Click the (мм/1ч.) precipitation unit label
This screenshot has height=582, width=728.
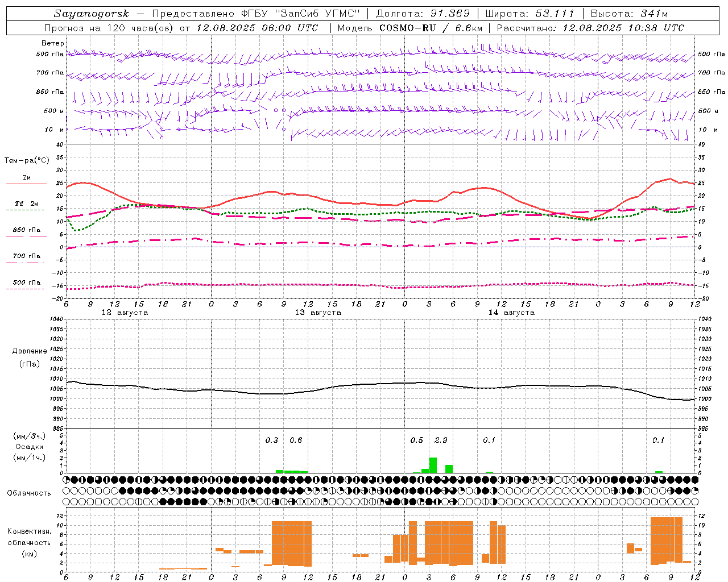tap(30, 458)
